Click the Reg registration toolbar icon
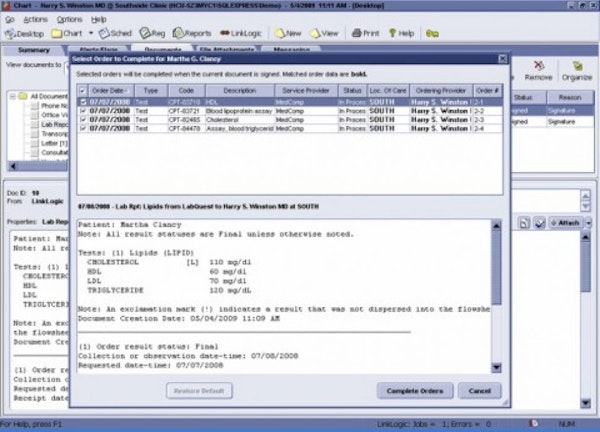 154,33
